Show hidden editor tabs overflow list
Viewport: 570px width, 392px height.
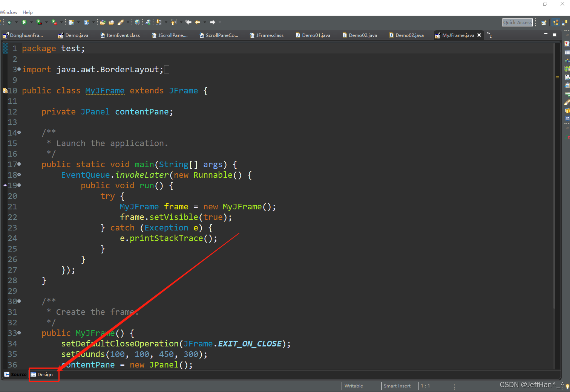pos(489,35)
